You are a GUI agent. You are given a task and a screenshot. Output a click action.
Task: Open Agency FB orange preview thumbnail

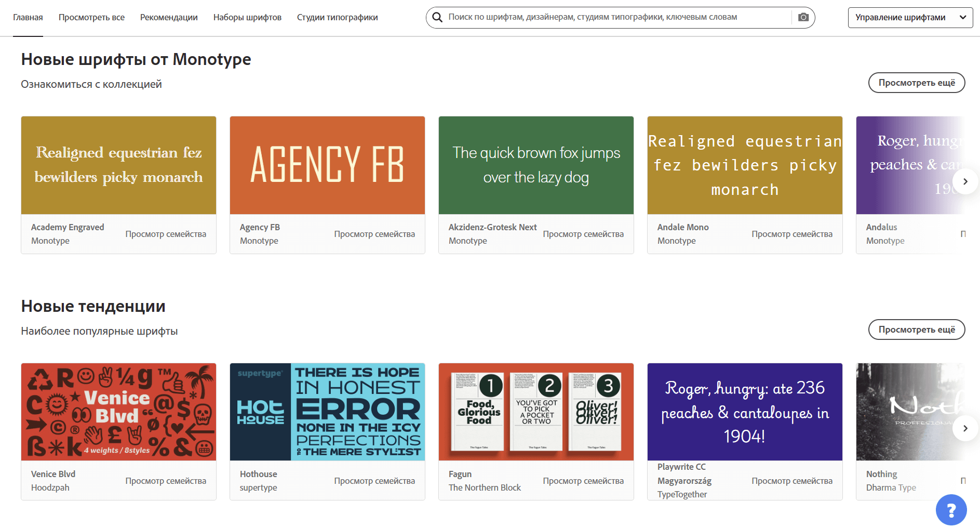[x=327, y=165]
